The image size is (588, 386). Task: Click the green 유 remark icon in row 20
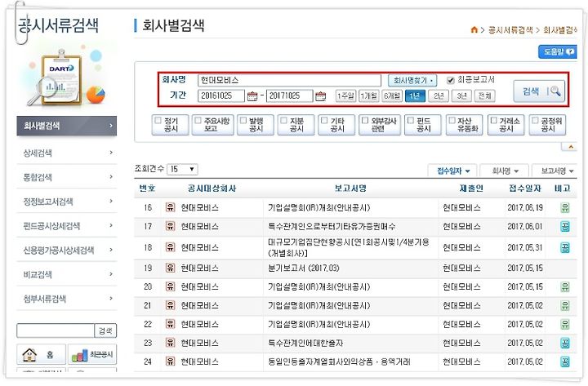(x=565, y=286)
